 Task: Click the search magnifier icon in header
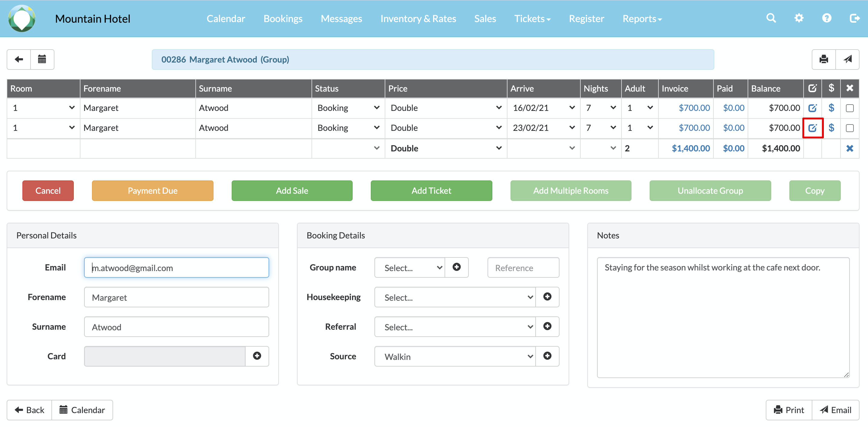pos(771,18)
